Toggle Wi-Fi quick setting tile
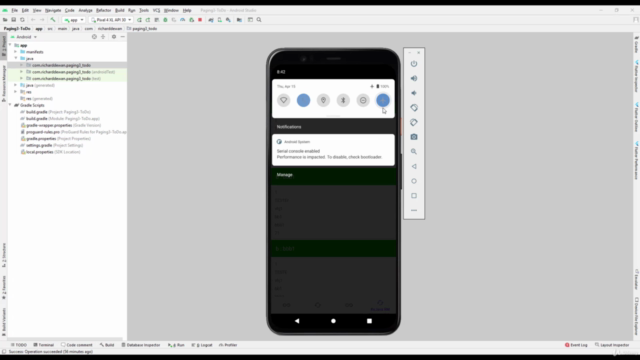The width and height of the screenshot is (640, 360). tap(284, 100)
